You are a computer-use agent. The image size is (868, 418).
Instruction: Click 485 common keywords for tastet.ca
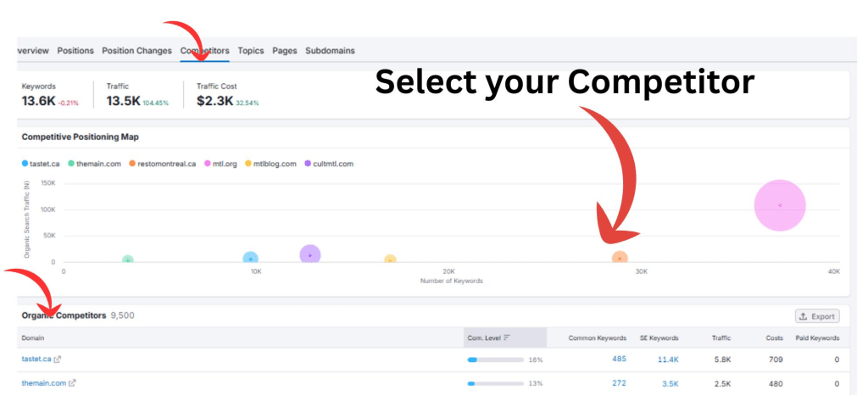tap(619, 359)
